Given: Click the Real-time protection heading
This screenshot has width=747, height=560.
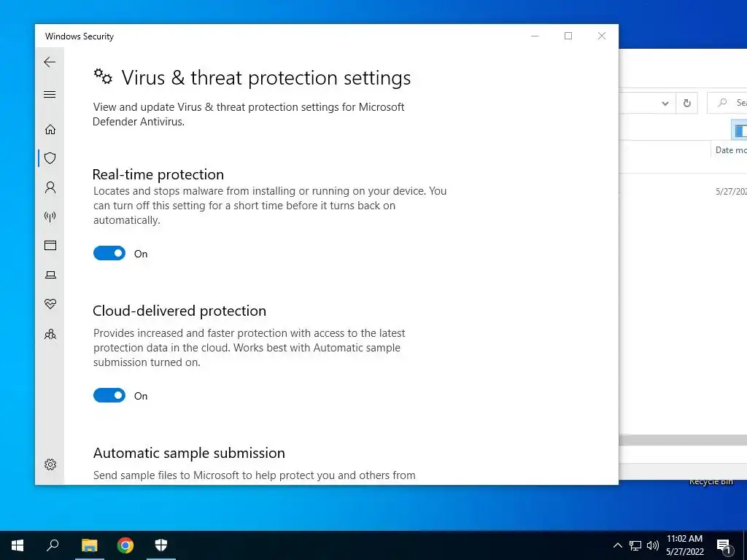Looking at the screenshot, I should (x=158, y=174).
